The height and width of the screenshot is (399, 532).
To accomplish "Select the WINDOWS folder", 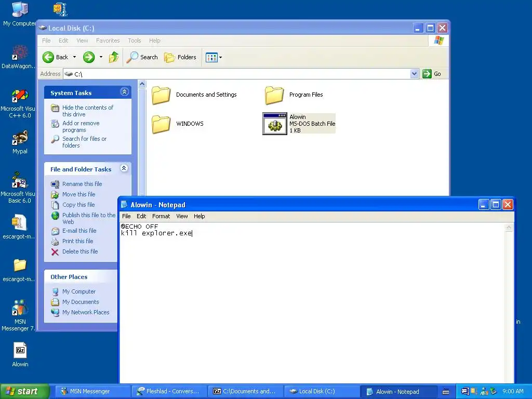I will click(178, 124).
